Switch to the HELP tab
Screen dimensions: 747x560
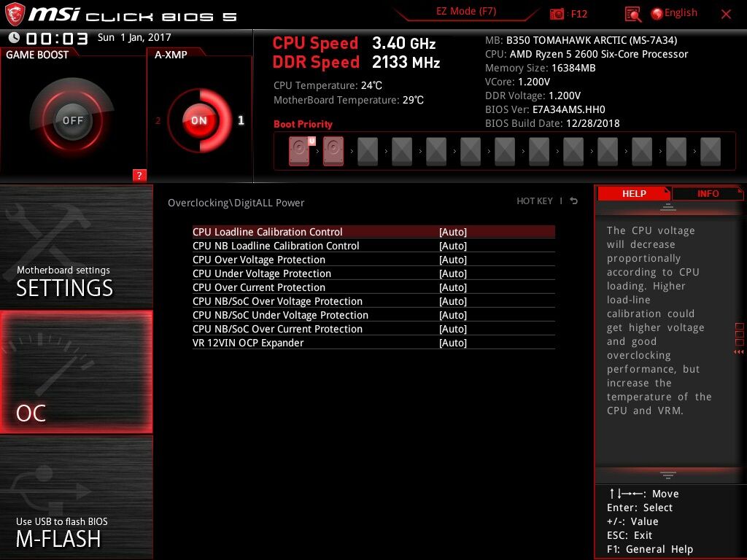coord(634,193)
